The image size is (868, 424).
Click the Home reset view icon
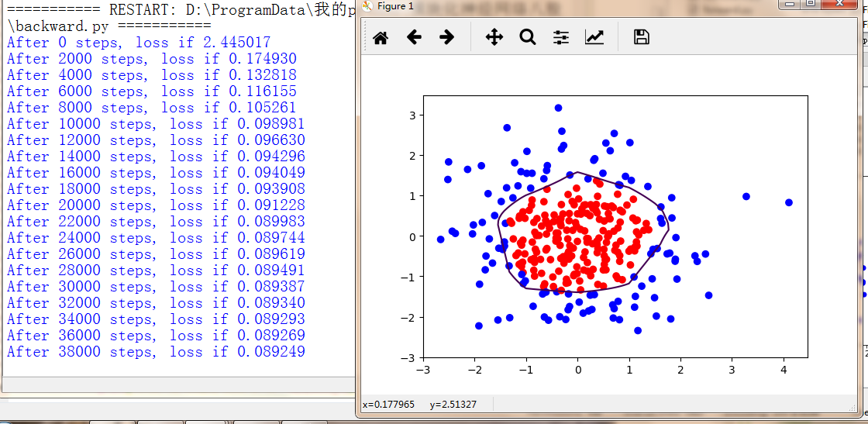tap(381, 38)
